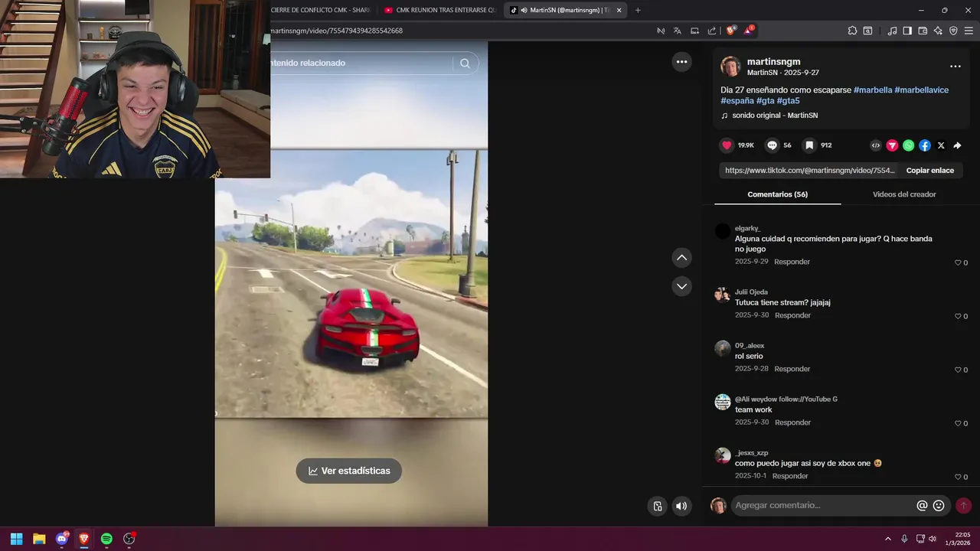Switch to the CIERRE DE CONFLICTO CMK tab
This screenshot has width=980, height=551.
click(x=322, y=10)
